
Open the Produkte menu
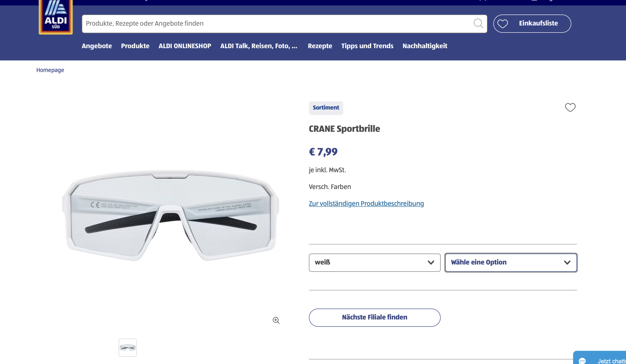[x=135, y=46]
